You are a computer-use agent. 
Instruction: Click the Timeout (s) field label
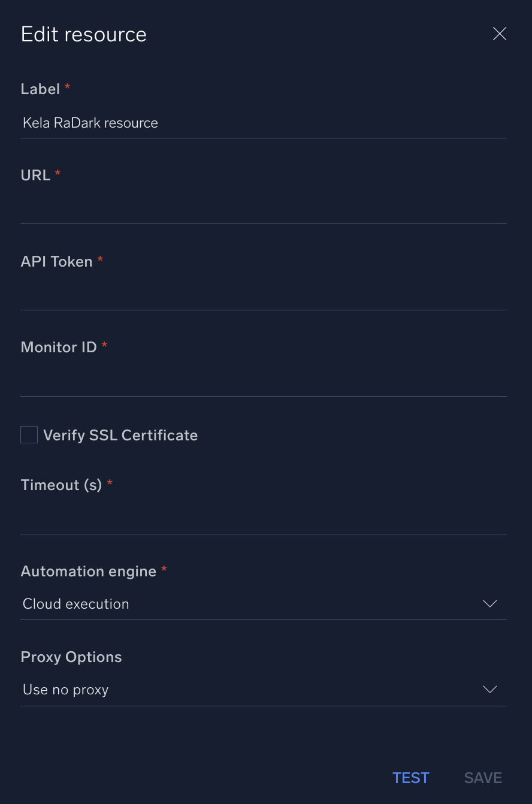point(62,485)
